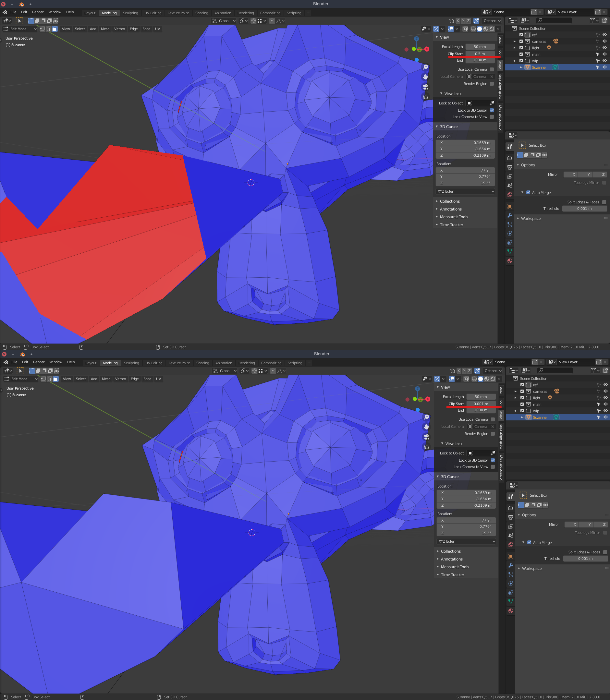Toggle Auto Merge checkbox in upper Blender window
Viewport: 610px width, 700px height.
click(528, 193)
